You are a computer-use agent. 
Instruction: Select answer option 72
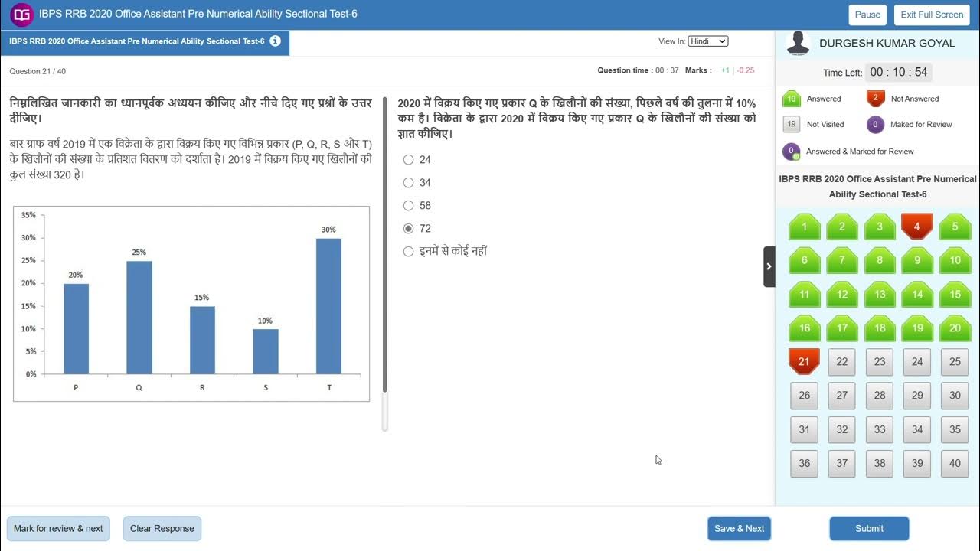408,229
